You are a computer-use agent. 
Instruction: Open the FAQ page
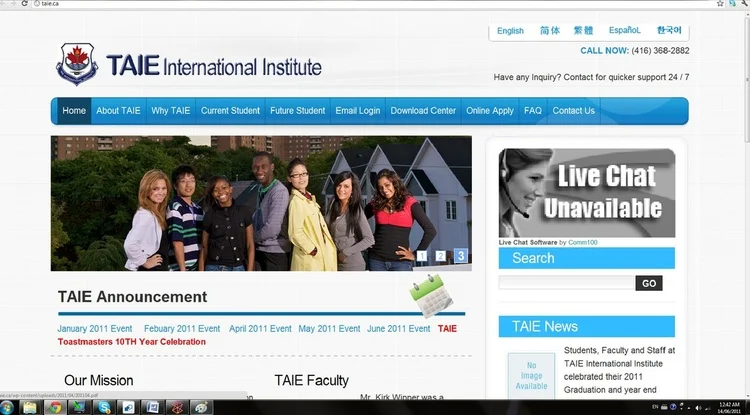(533, 111)
